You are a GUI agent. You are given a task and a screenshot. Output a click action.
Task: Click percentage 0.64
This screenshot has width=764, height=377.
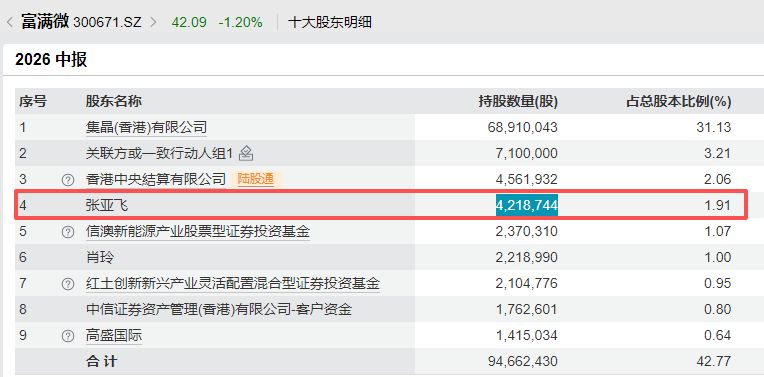(x=718, y=336)
